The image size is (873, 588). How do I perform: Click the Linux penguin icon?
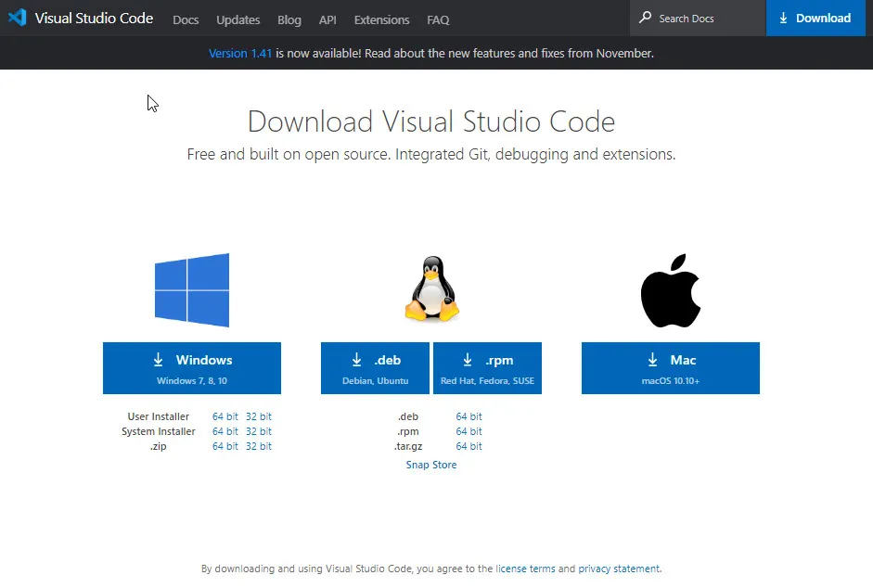(430, 289)
